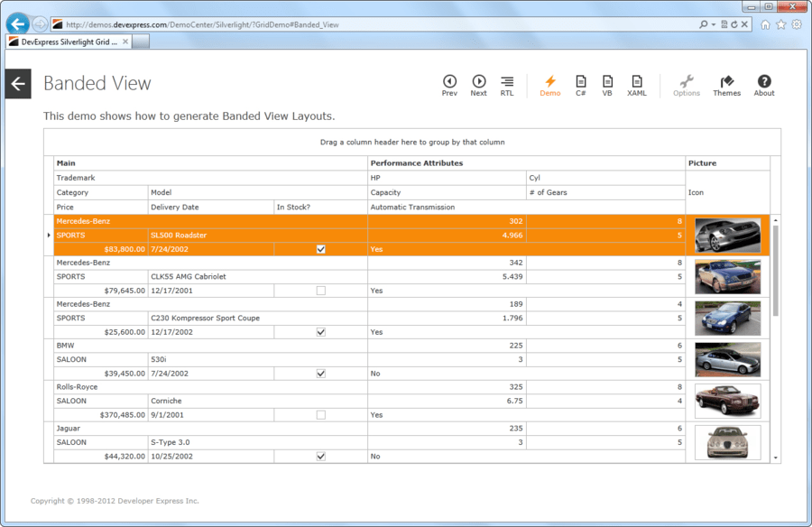The width and height of the screenshot is (812, 527).
Task: Open the Themes selector
Action: click(726, 83)
